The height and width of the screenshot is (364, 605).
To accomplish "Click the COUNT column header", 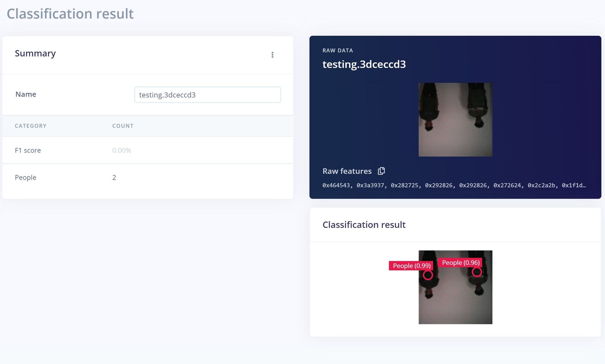I will 123,126.
